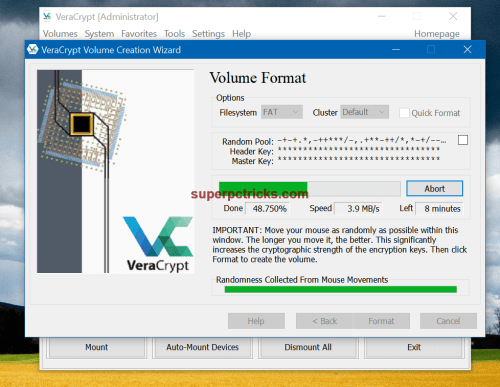Click the Left field showing 8 minutes
Viewport: 500px width, 387px height.
pyautogui.click(x=439, y=209)
